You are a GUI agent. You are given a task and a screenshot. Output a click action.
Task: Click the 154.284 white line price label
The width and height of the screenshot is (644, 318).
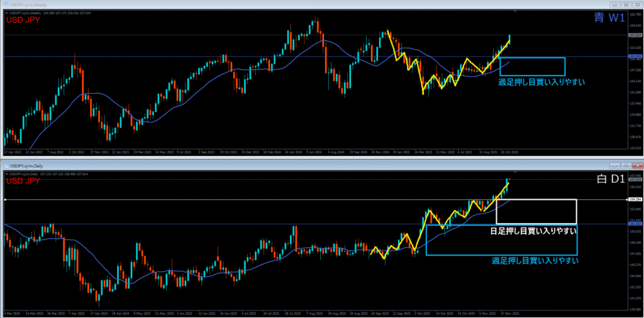click(634, 199)
